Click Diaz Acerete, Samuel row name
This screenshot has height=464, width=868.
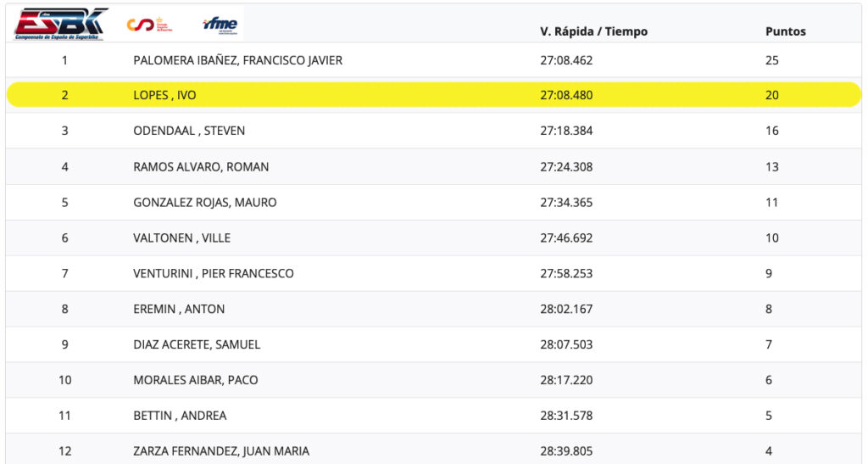coord(197,344)
